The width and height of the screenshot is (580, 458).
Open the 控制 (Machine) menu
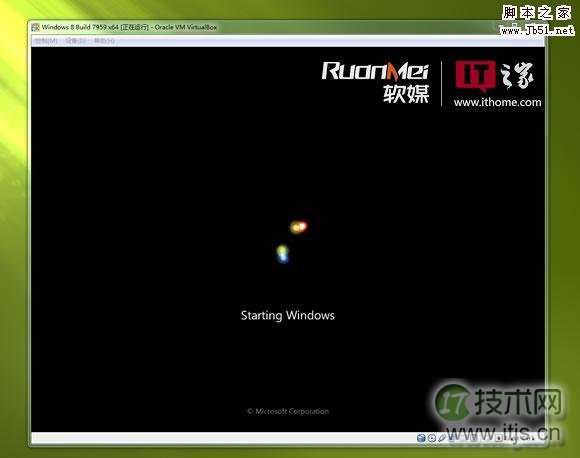[46, 41]
